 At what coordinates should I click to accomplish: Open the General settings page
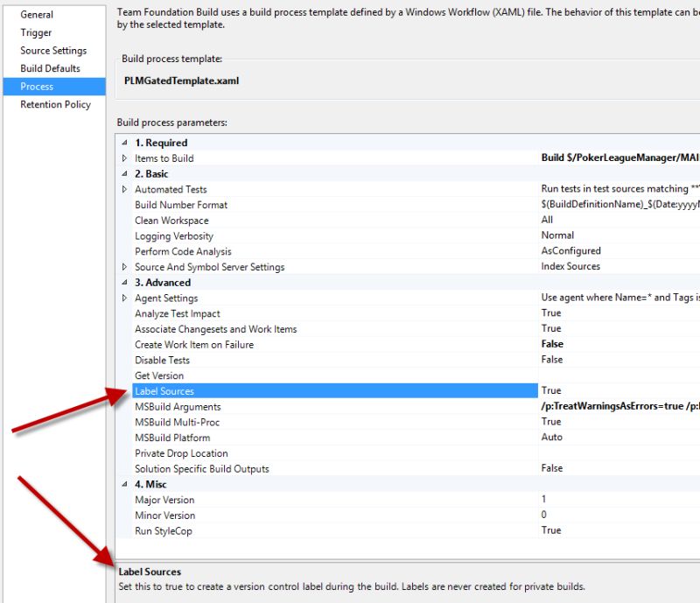(x=37, y=15)
